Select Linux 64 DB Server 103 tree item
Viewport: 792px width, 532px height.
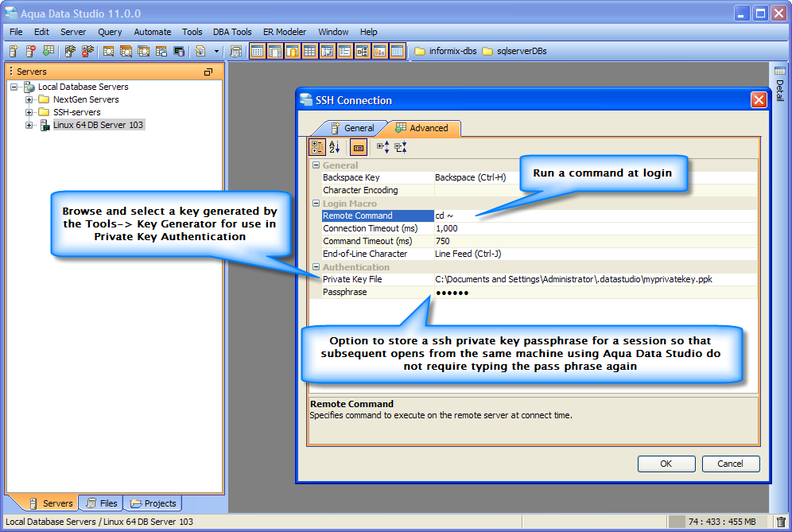(x=98, y=125)
